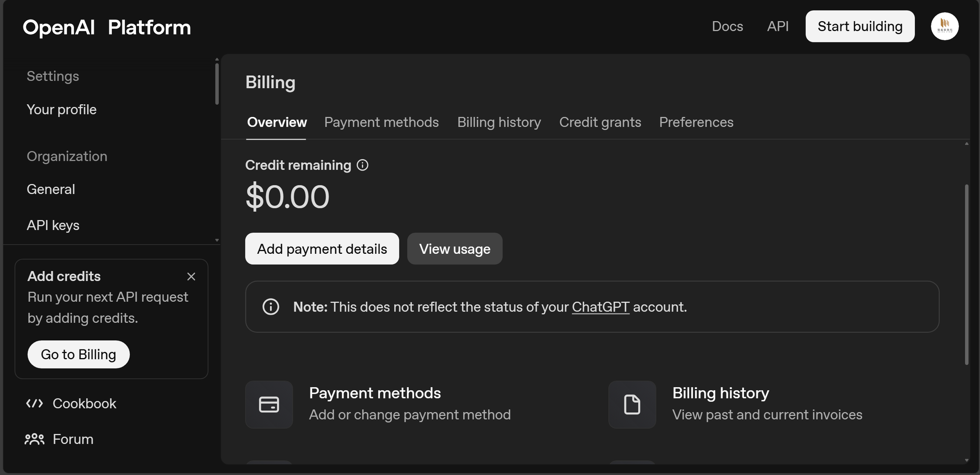Click the View usage button
Viewport: 980px width, 475px height.
(x=454, y=249)
